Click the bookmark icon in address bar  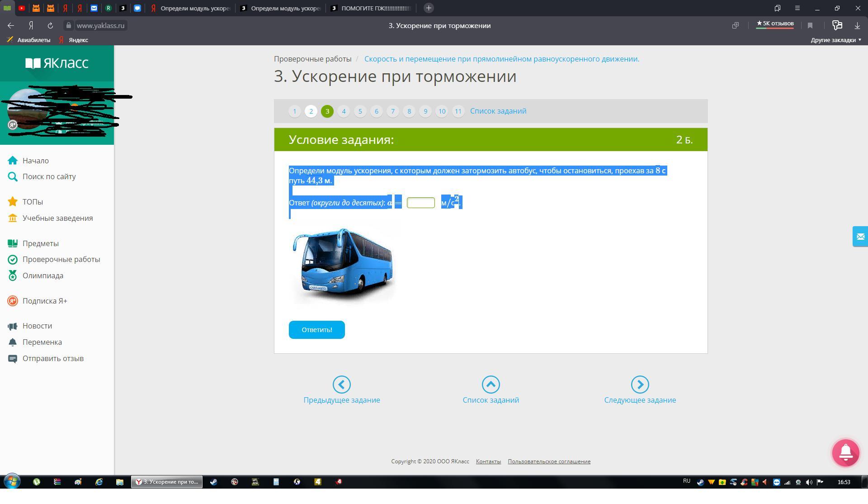click(810, 26)
